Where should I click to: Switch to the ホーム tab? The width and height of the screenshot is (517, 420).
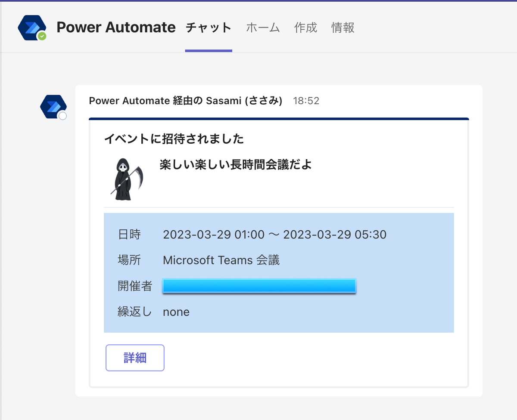coord(262,28)
